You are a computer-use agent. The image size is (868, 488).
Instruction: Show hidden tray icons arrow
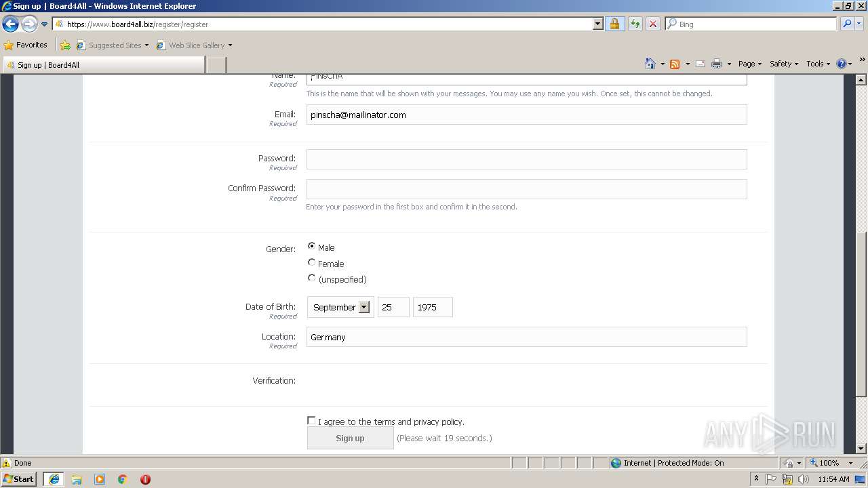click(x=756, y=479)
